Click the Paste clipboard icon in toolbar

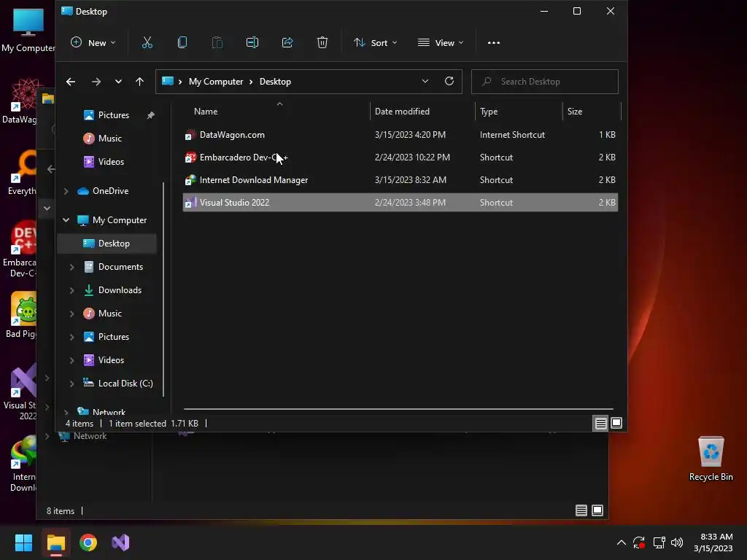[217, 43]
